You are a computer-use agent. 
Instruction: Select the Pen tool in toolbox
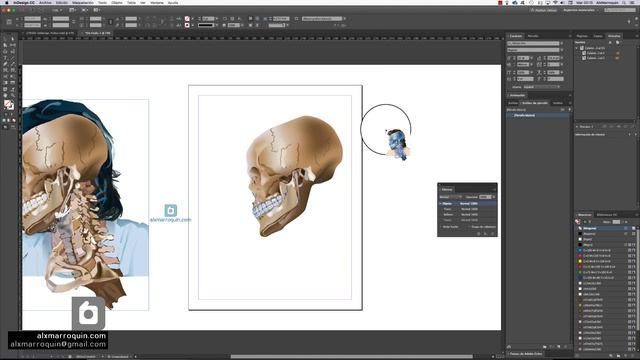pyautogui.click(x=5, y=64)
